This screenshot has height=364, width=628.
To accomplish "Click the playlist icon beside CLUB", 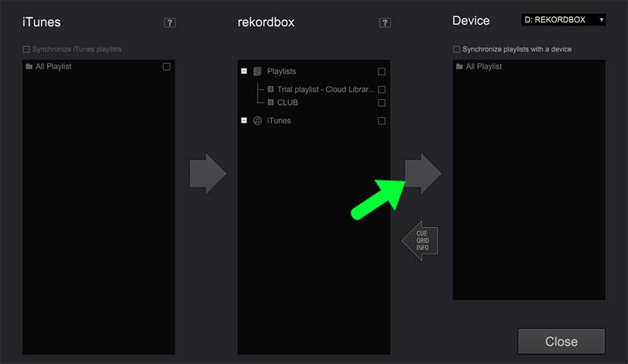I will [271, 103].
